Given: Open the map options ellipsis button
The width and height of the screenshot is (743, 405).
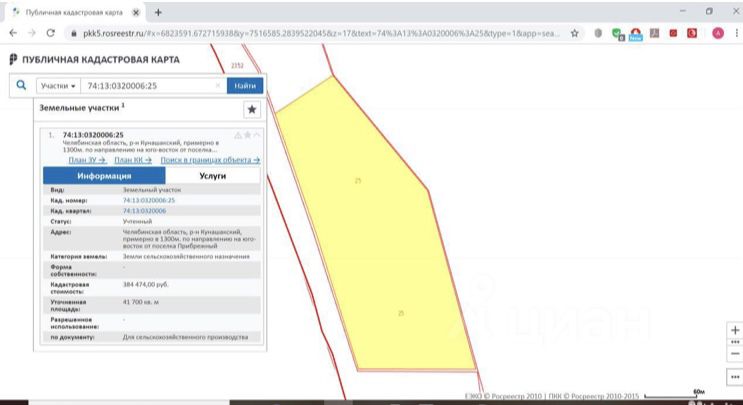Looking at the screenshot, I should 735,377.
